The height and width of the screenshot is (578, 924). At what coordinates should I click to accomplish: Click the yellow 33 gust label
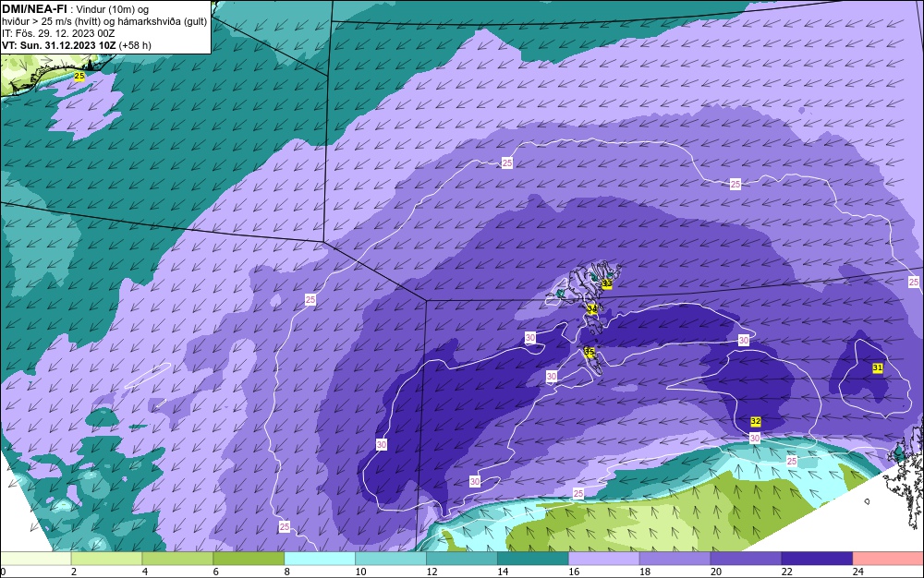pyautogui.click(x=607, y=284)
